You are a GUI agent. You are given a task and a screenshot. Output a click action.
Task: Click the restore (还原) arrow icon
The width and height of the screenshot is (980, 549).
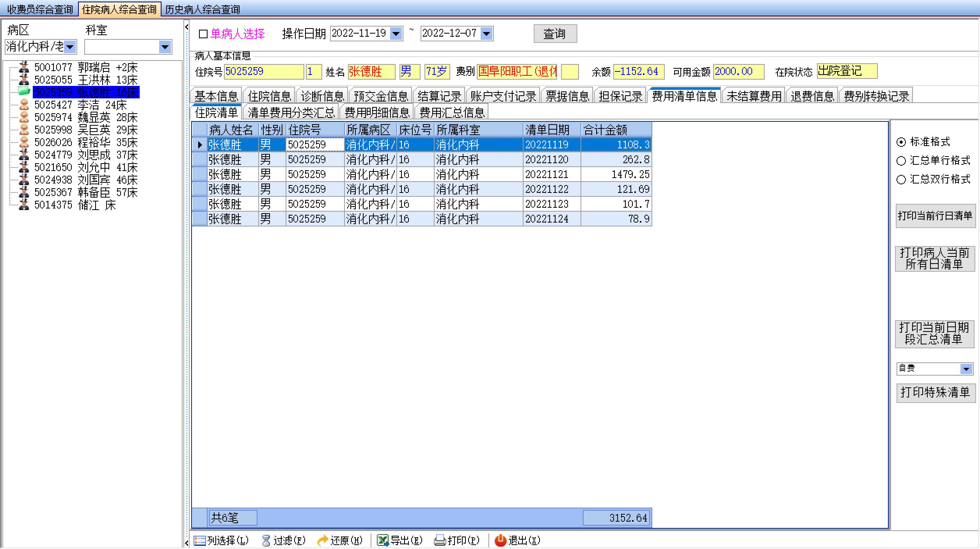(x=323, y=540)
